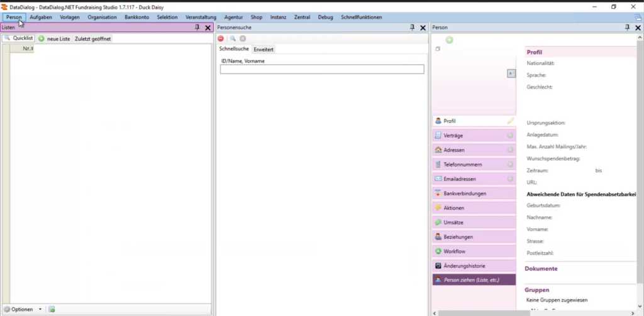Show the Zuletzt geöffnet lists

point(92,38)
